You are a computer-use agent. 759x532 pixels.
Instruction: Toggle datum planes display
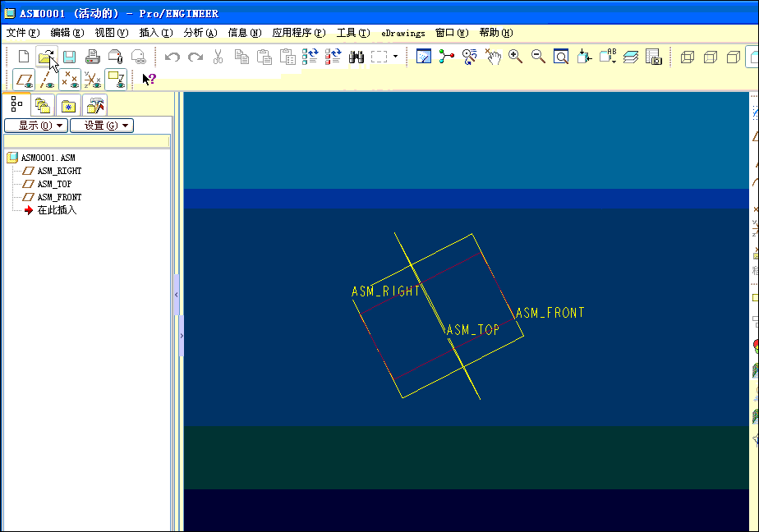click(24, 80)
